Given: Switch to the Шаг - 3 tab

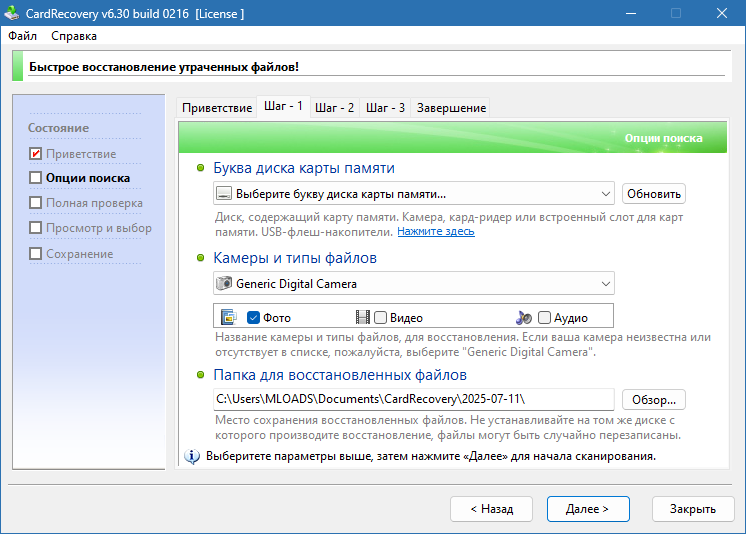Looking at the screenshot, I should pyautogui.click(x=385, y=108).
